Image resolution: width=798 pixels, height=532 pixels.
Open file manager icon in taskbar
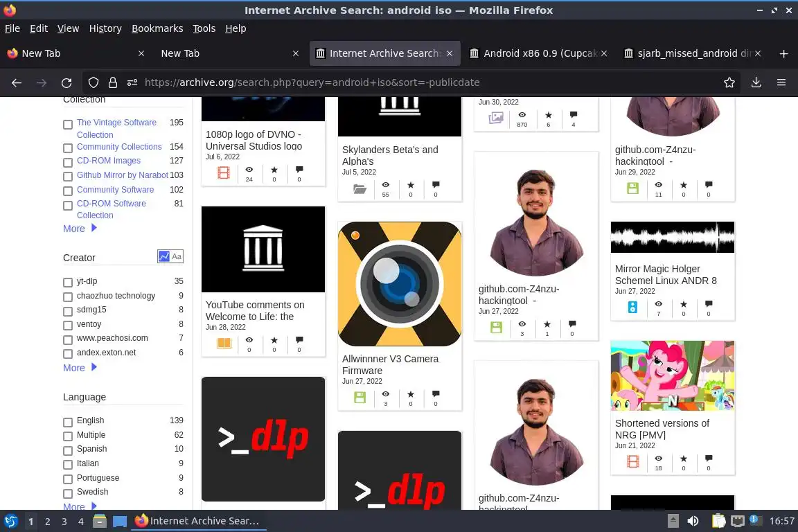click(100, 521)
